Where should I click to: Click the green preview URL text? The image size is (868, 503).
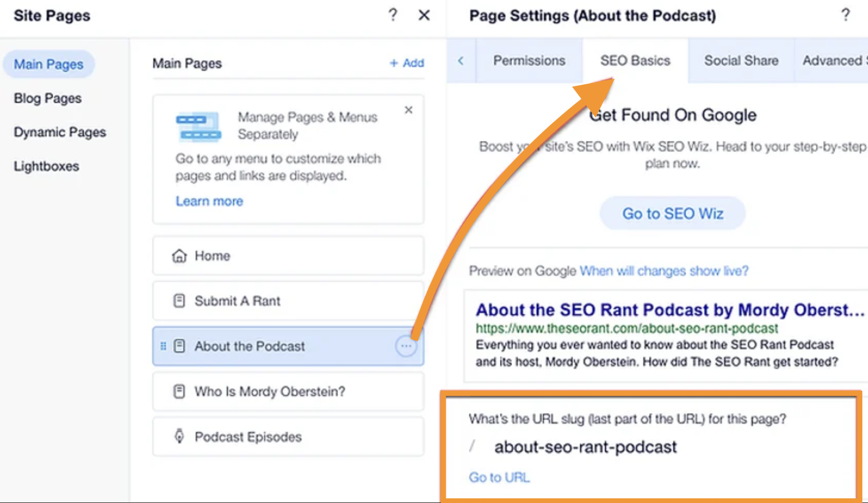pos(627,328)
